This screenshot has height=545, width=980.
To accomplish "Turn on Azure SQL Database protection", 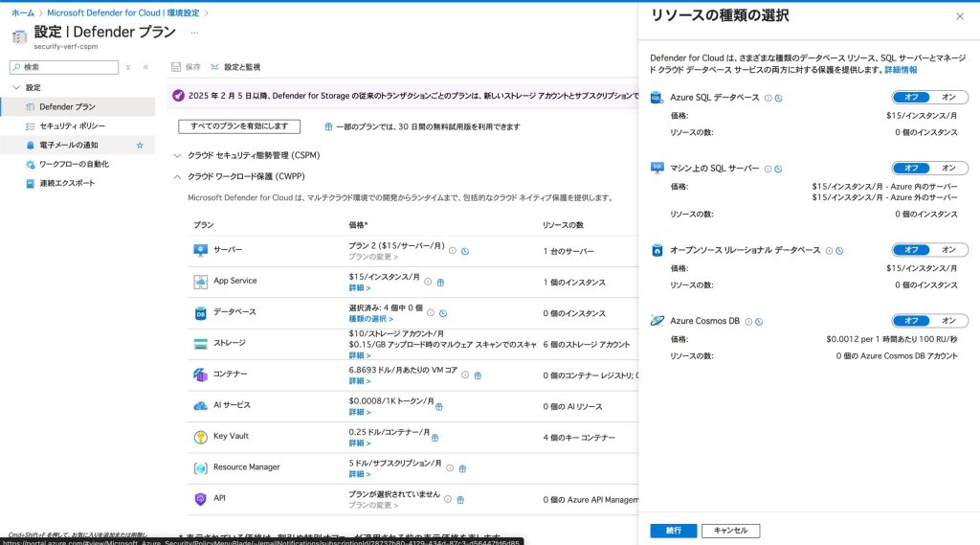I will (947, 97).
